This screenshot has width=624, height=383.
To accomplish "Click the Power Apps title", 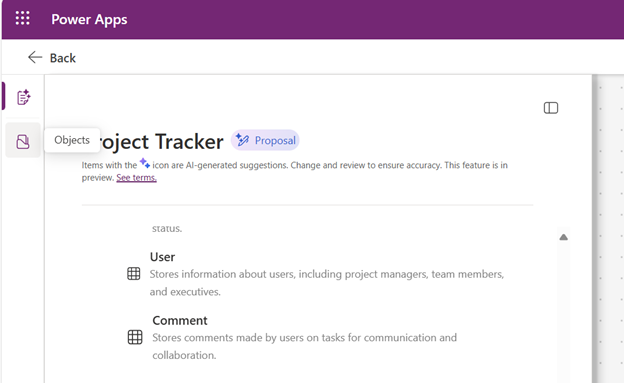I will click(89, 19).
